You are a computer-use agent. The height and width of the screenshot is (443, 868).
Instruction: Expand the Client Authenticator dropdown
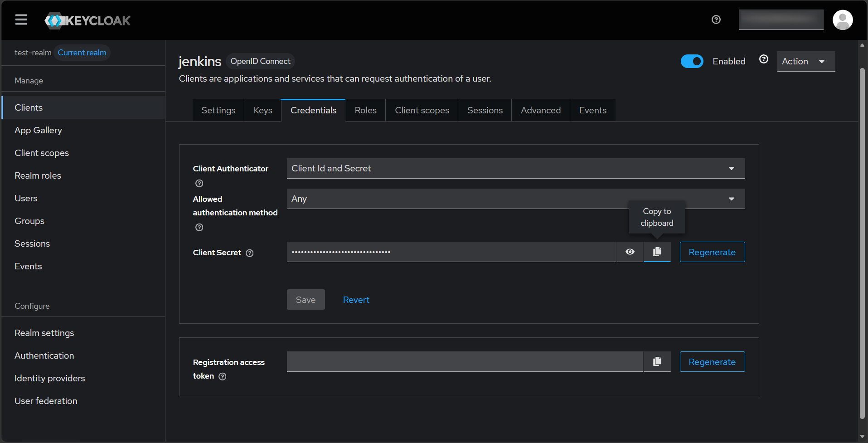coord(516,168)
